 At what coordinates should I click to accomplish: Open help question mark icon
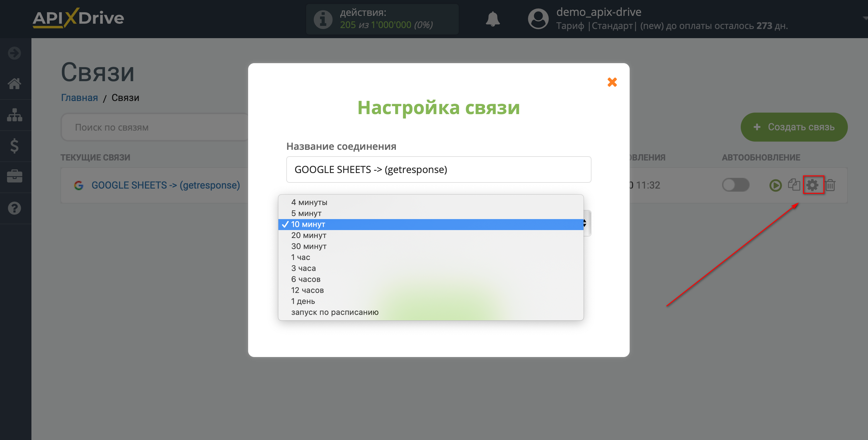pyautogui.click(x=14, y=208)
